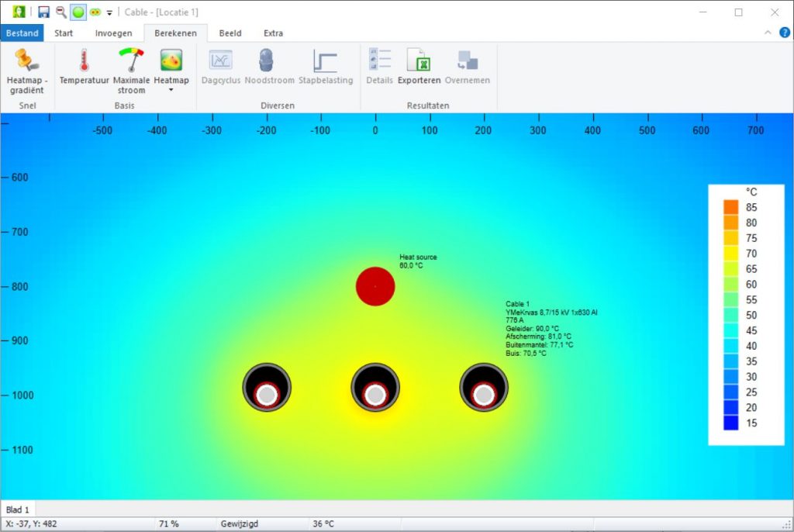Switch to the Start tab
The image size is (794, 532).
click(64, 33)
